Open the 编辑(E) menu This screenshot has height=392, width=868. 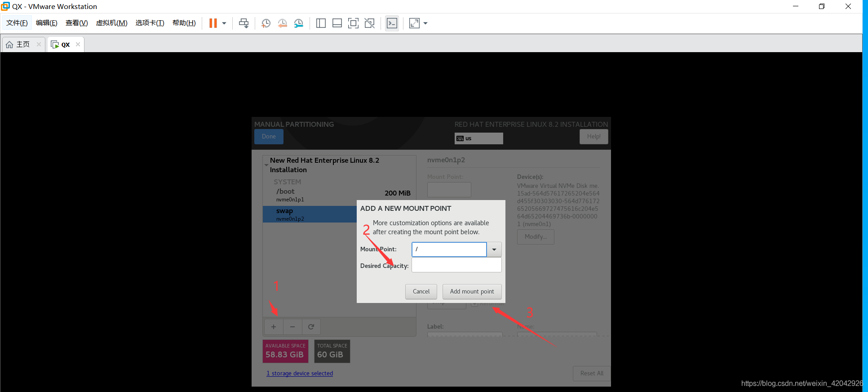[47, 23]
